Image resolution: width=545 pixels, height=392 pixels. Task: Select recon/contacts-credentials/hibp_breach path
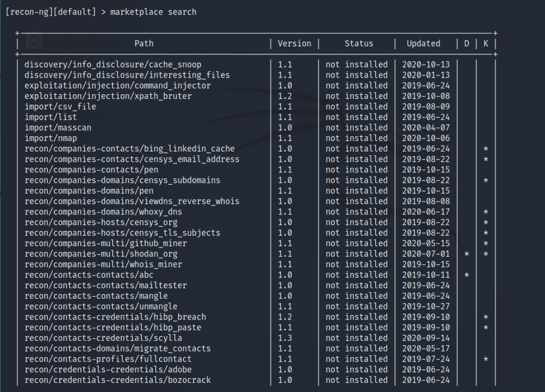[115, 317]
